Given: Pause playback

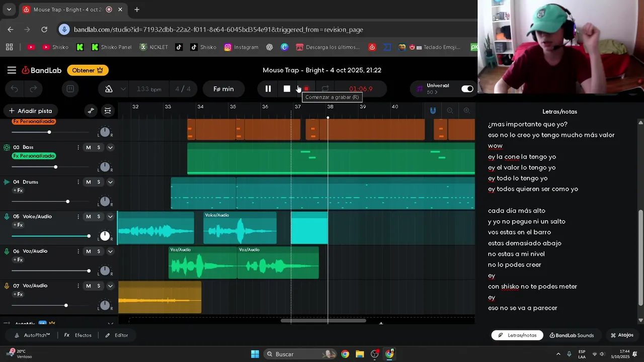Looking at the screenshot, I should pos(268,89).
